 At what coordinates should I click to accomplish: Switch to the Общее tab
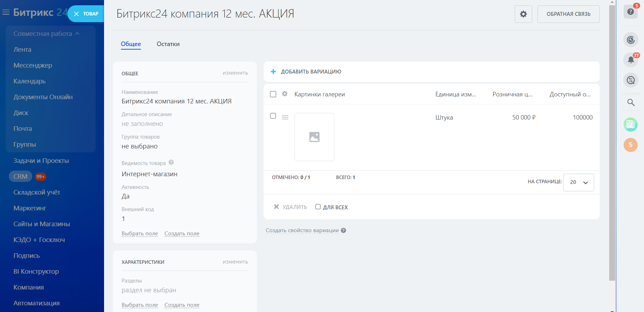click(131, 44)
